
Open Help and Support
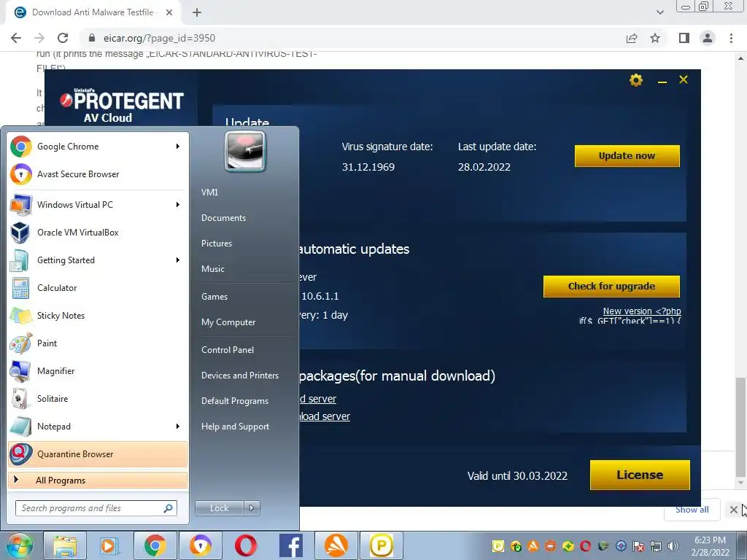pos(235,427)
